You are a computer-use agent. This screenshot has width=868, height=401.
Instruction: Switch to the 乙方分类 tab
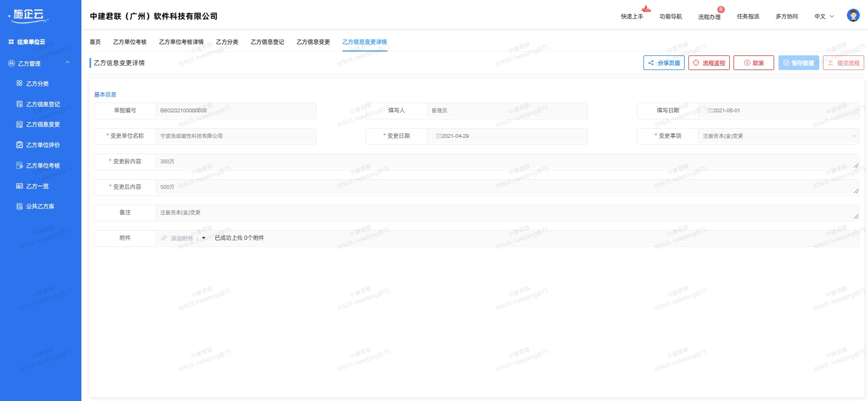tap(227, 42)
